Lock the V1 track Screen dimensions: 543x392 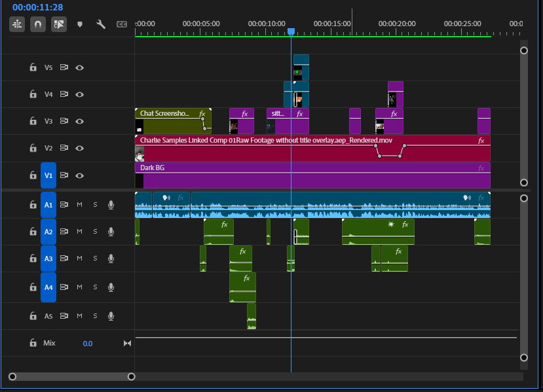tap(33, 175)
